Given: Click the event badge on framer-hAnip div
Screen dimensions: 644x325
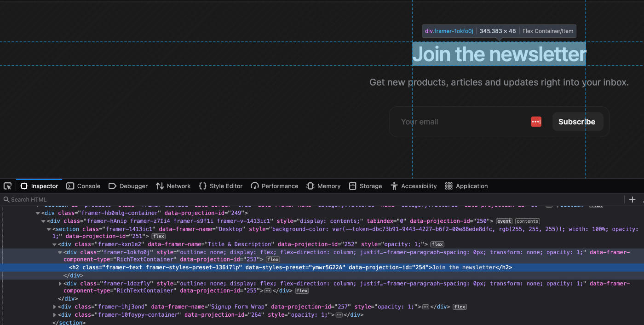Looking at the screenshot, I should 504,221.
